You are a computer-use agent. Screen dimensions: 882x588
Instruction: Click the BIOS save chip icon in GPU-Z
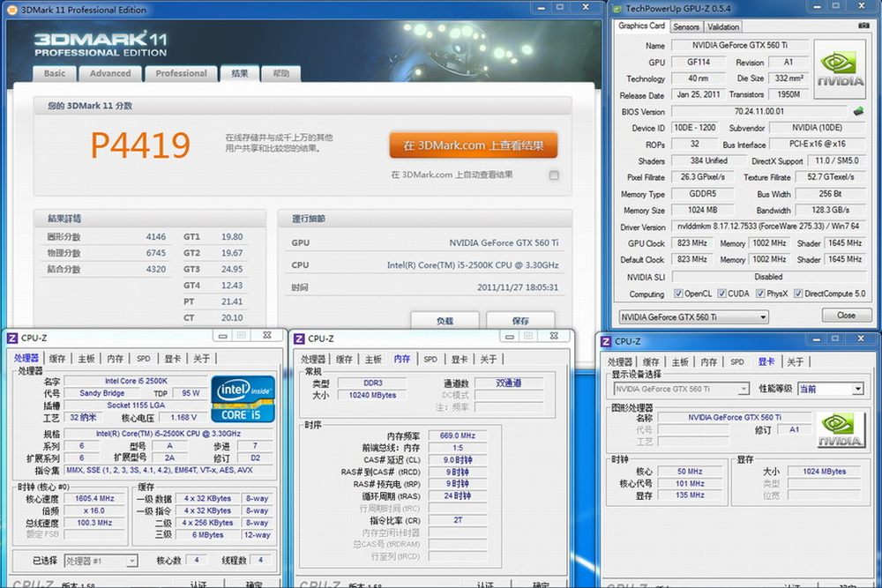pyautogui.click(x=858, y=111)
